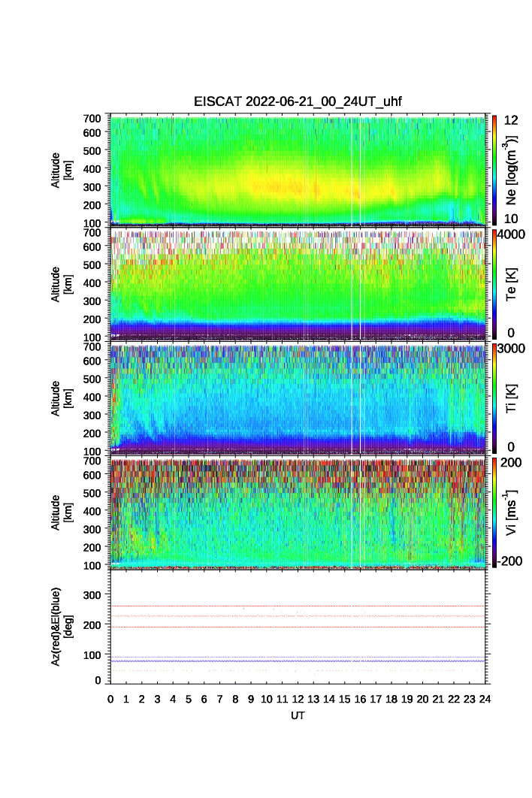This screenshot has height=798, width=532.
Task: Select the ion velocity heatmap panel
Action: click(298, 512)
